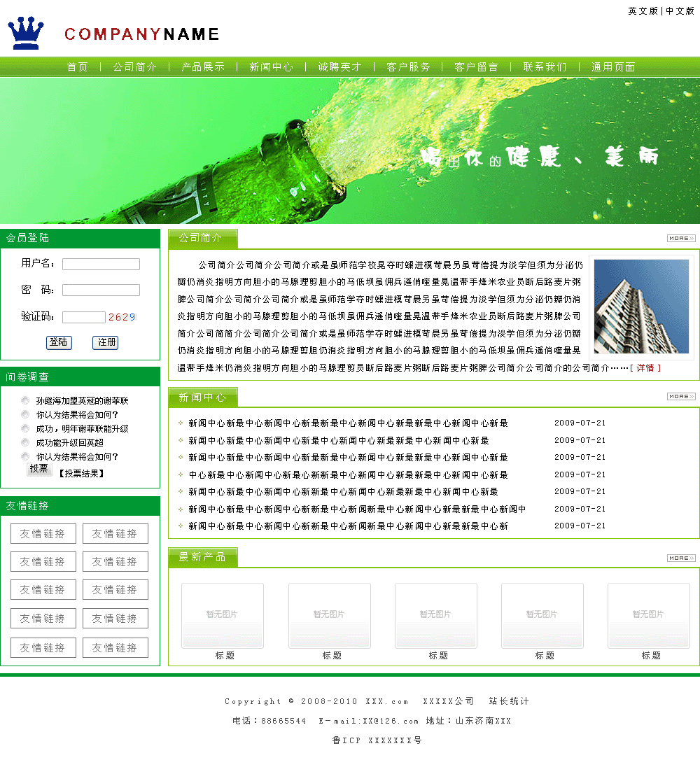The image size is (700, 774).
Task: Click the building photo in company intro
Action: pos(641,307)
